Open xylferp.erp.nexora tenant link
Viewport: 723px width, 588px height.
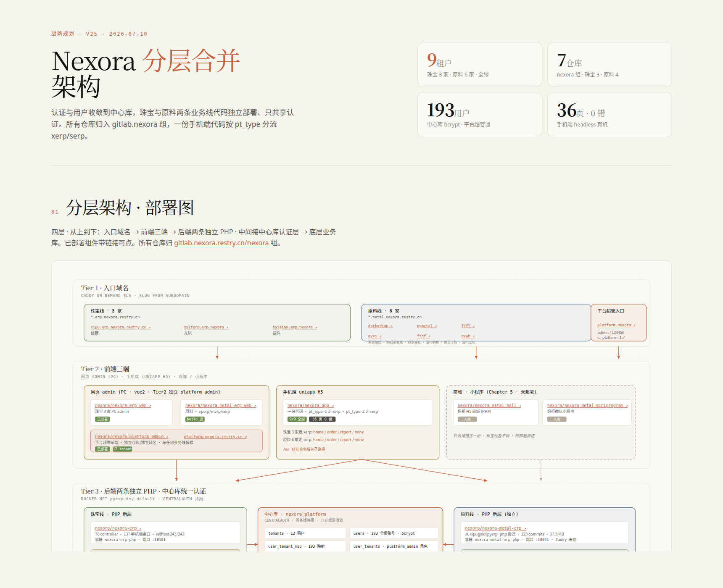point(206,327)
